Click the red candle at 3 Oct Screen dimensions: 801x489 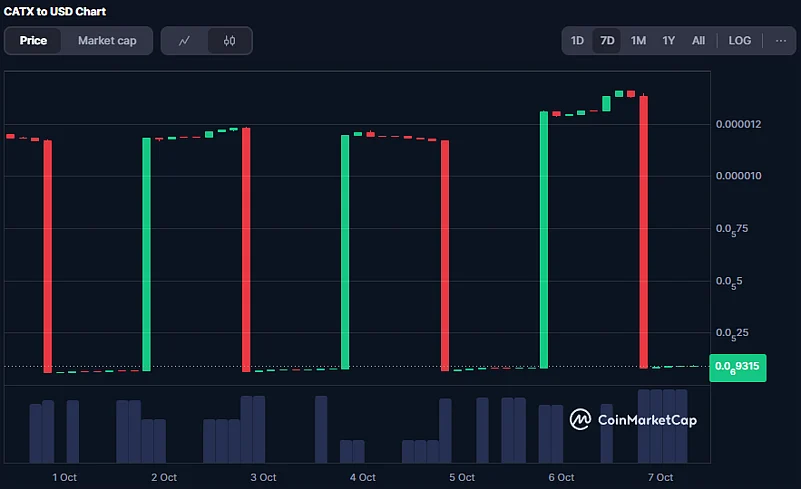[245, 250]
